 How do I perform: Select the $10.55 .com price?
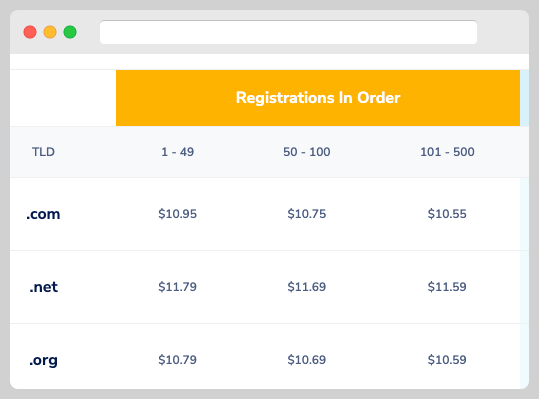click(447, 214)
